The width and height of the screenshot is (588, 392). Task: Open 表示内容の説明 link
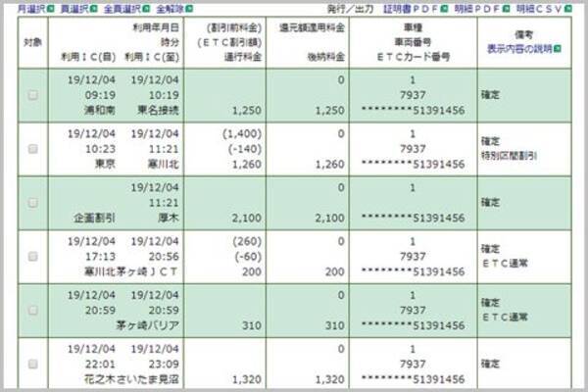point(519,49)
